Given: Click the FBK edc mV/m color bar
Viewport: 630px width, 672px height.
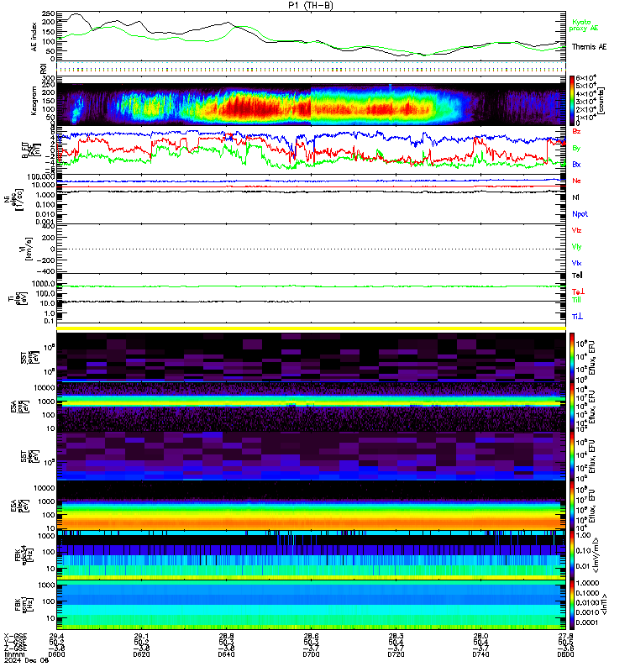Looking at the screenshot, I should 572,554.
